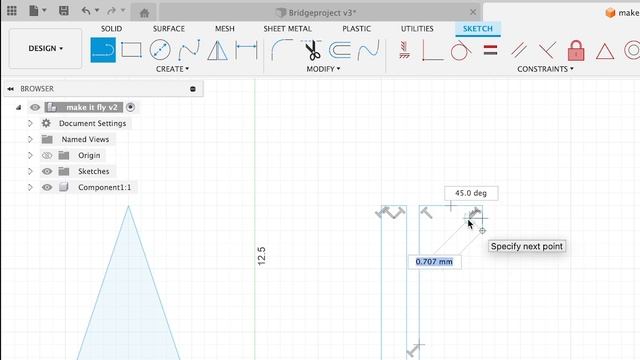The image size is (640, 360).
Task: Open the Undo history dropdown arrow
Action: click(x=97, y=10)
